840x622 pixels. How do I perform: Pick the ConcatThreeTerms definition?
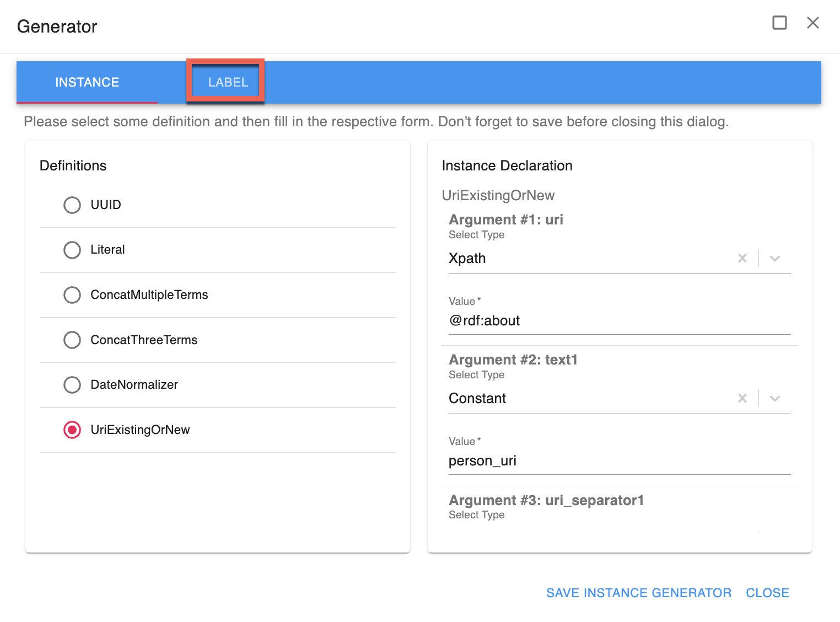(72, 340)
